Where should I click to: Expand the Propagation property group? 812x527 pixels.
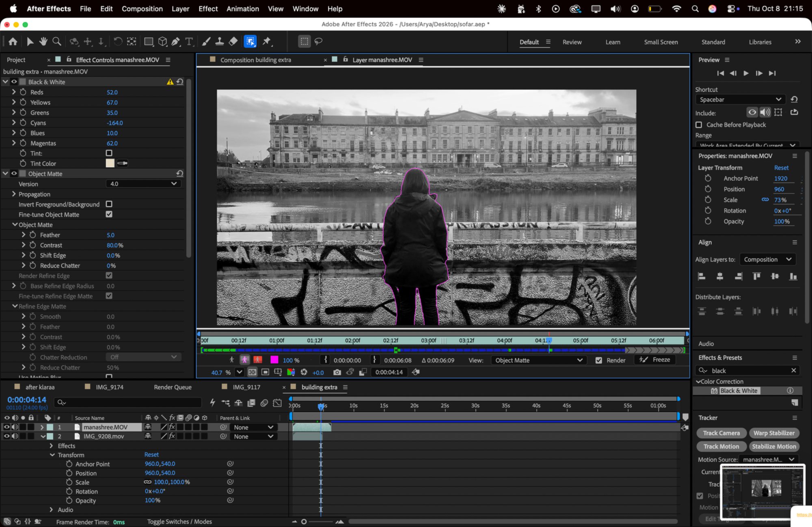click(14, 194)
